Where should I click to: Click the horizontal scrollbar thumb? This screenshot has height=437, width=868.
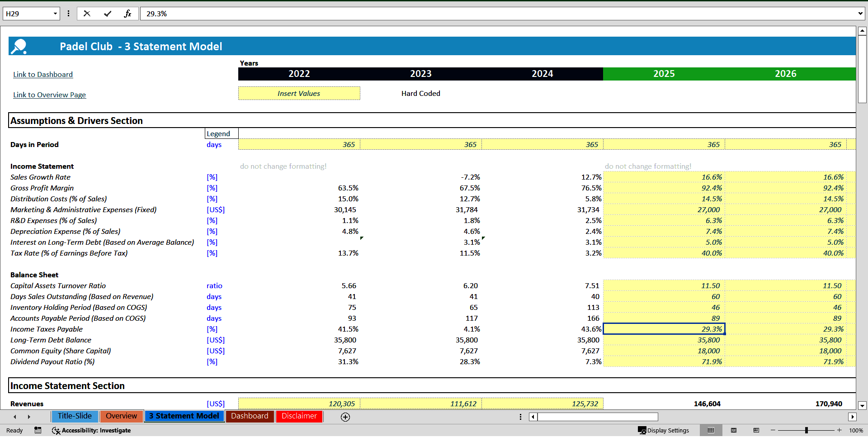tap(598, 417)
